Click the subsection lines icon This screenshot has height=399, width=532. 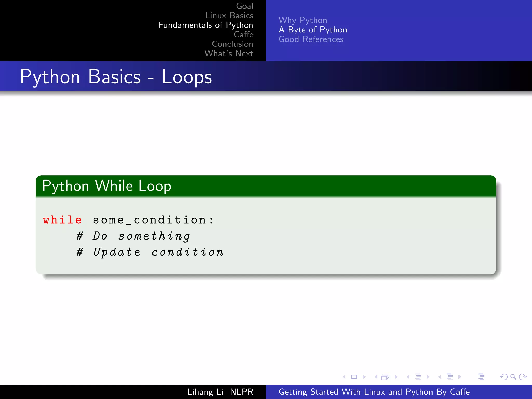coord(418,377)
